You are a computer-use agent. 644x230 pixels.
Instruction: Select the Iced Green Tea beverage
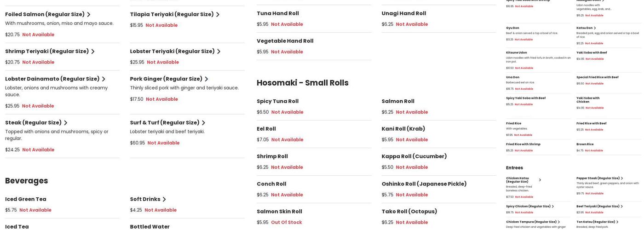tap(26, 199)
